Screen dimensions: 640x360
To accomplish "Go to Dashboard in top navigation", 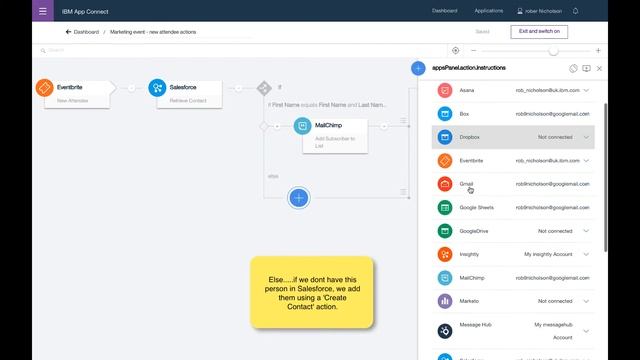I will pos(444,11).
